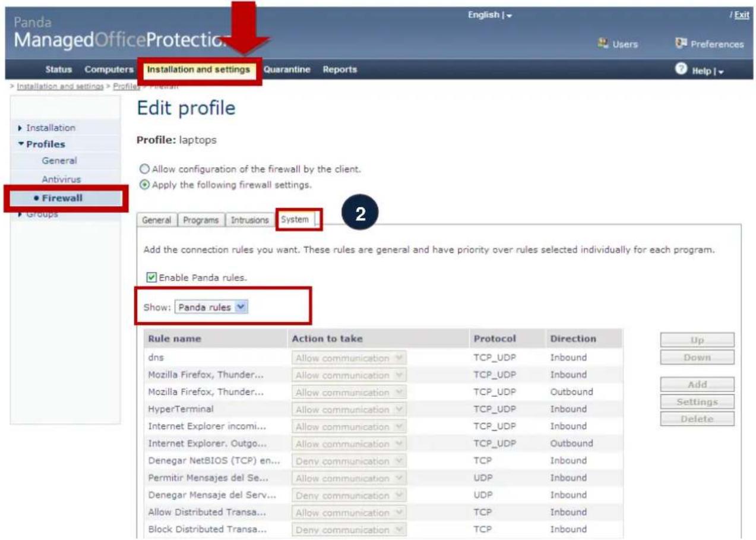Screen dimensions: 756x540
Task: Open action dropdown for Denegar Mensaje del Serv rule
Action: [x=349, y=495]
